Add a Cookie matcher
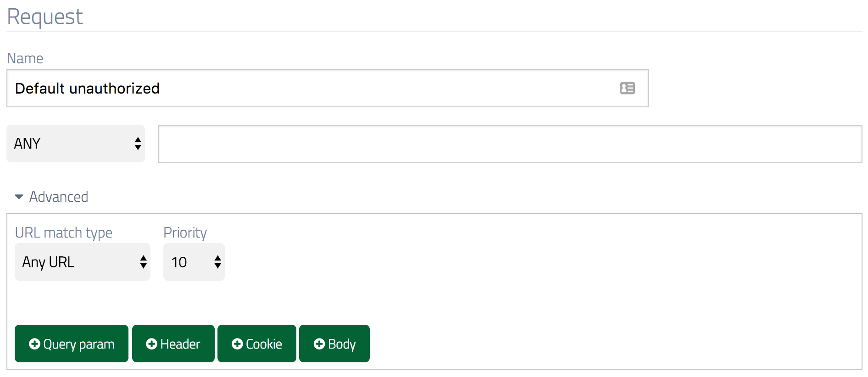Viewport: 868px width, 377px height. (257, 344)
